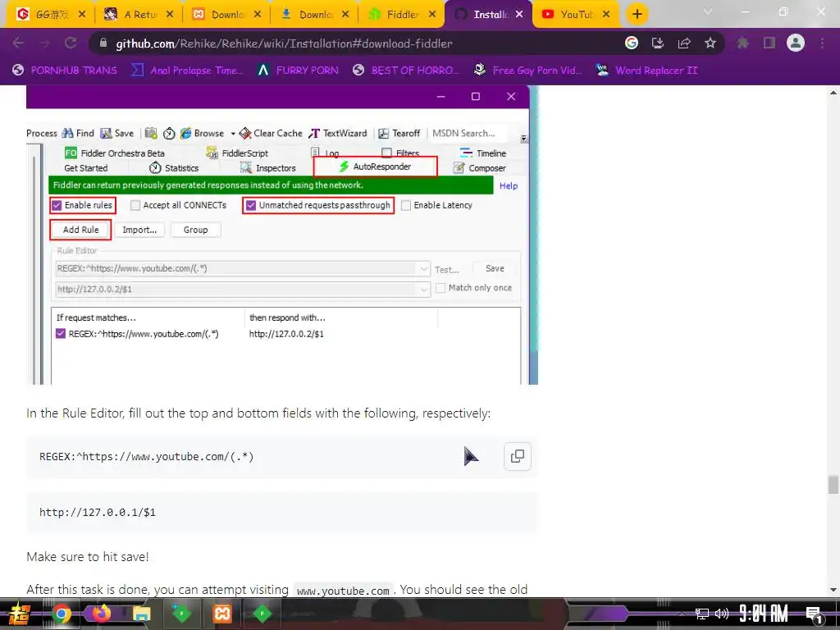The height and width of the screenshot is (630, 840).
Task: Select the active Installation tab
Action: point(489,15)
